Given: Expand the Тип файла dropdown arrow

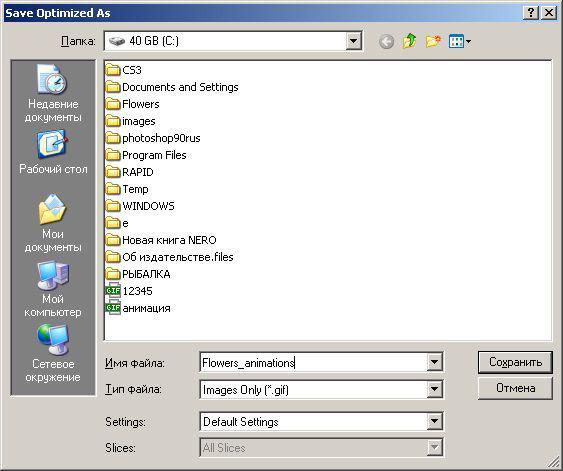Looking at the screenshot, I should 434,389.
